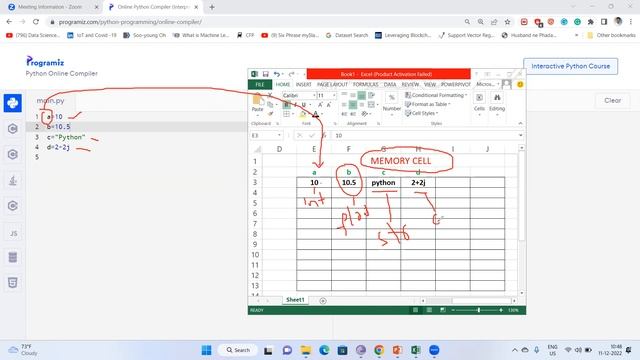Collapse the Excel ribbon with the chevron

520,123
